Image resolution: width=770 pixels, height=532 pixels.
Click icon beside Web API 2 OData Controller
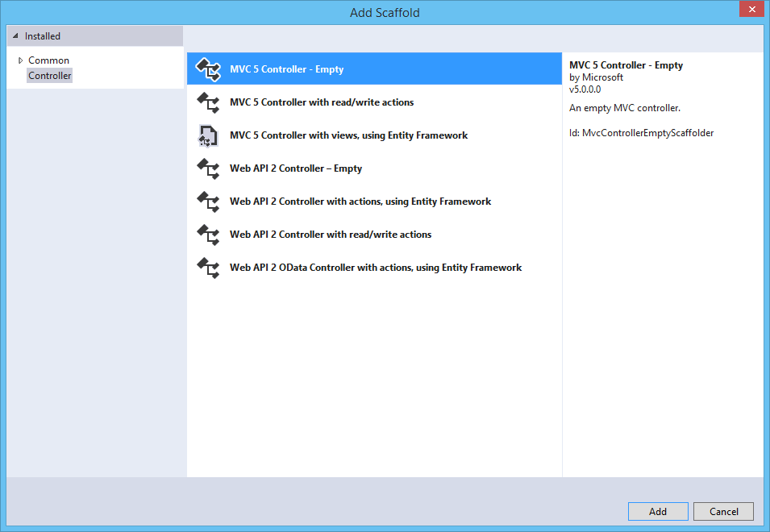click(208, 268)
